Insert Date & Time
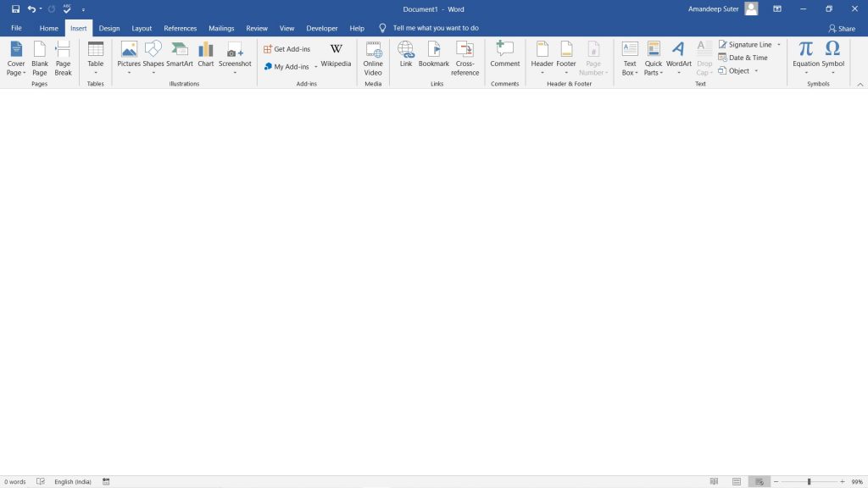Screen dimensions: 868x488 click(x=743, y=58)
